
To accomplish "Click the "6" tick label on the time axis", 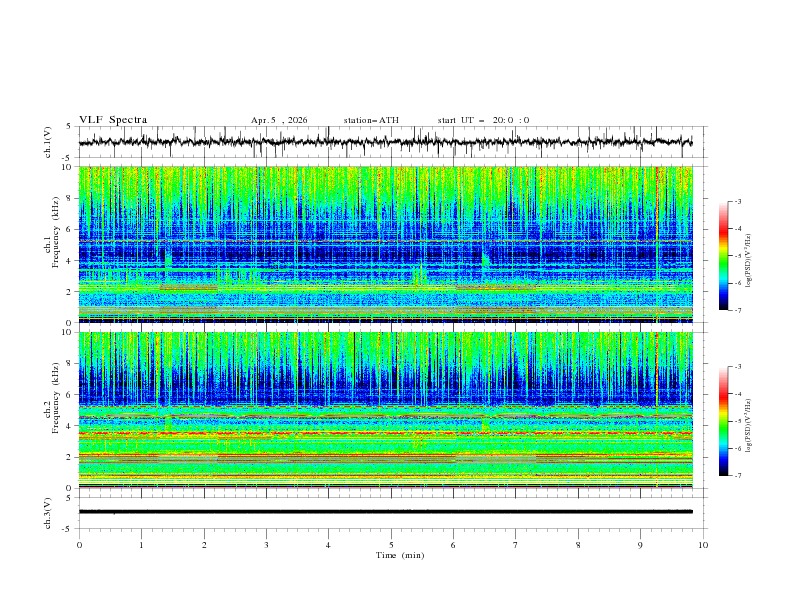I will [x=453, y=545].
